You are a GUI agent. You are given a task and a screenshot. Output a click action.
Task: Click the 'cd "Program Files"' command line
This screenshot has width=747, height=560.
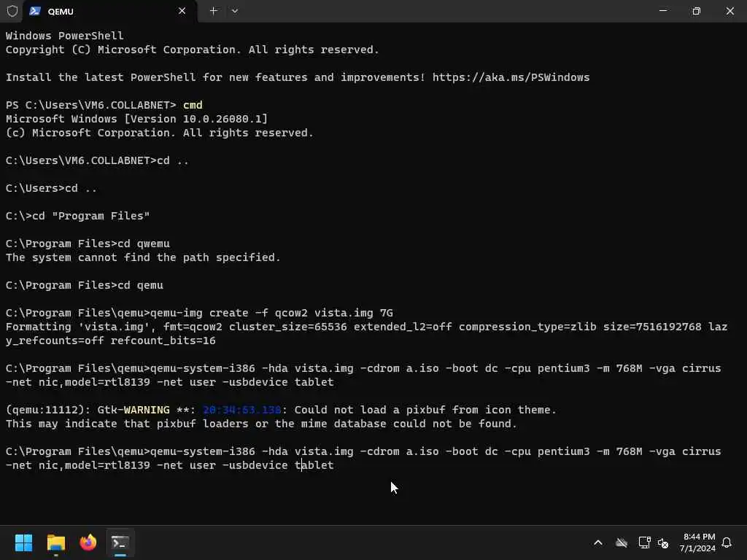77,216
